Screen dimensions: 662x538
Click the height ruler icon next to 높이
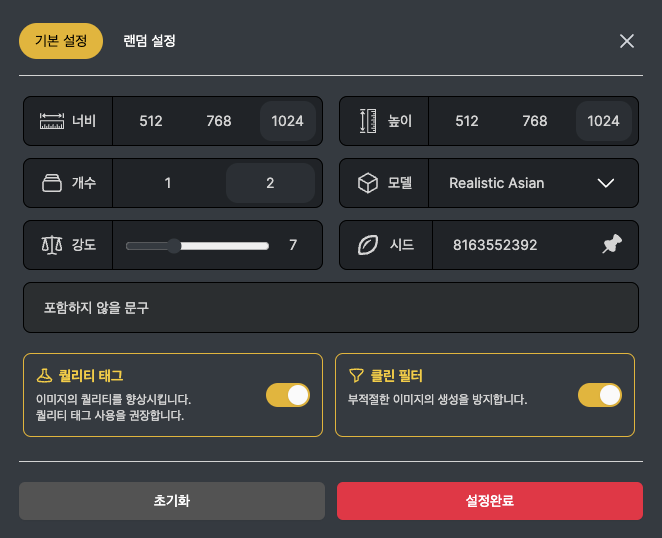pyautogui.click(x=368, y=121)
